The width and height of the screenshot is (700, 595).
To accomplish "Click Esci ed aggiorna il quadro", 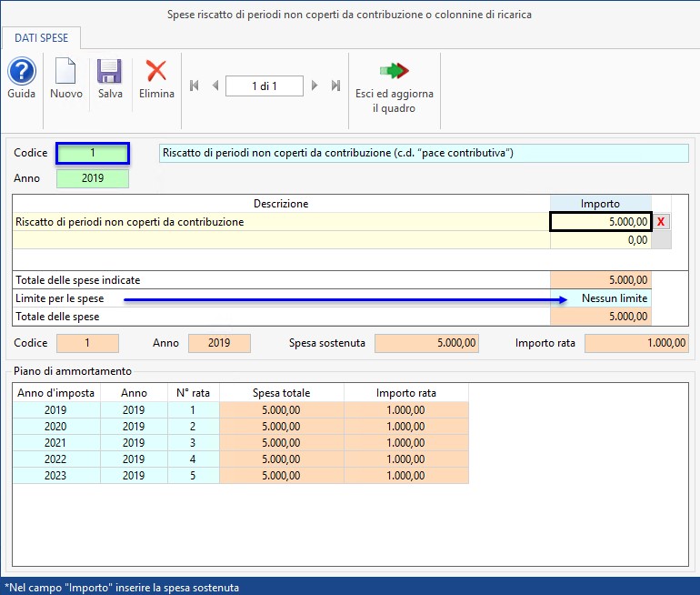I will (395, 87).
